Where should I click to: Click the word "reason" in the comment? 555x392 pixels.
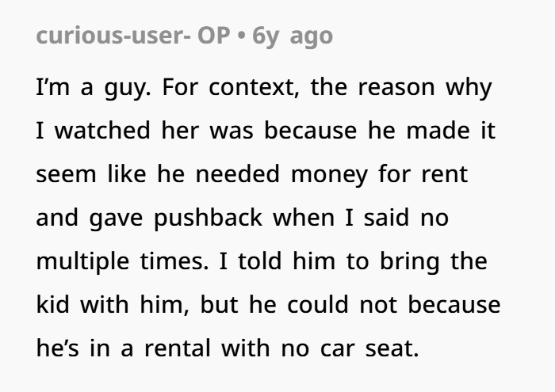(396, 89)
